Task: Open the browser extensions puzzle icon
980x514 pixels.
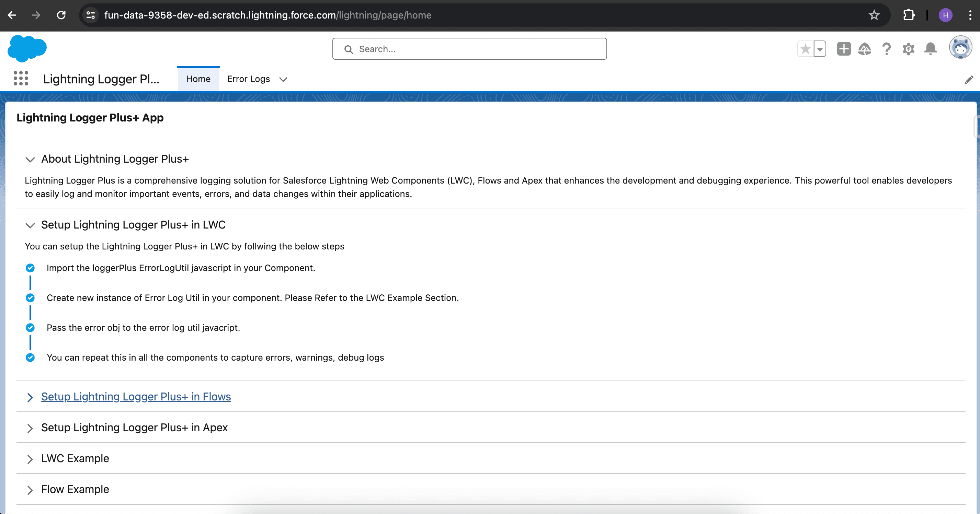Action: pyautogui.click(x=909, y=15)
